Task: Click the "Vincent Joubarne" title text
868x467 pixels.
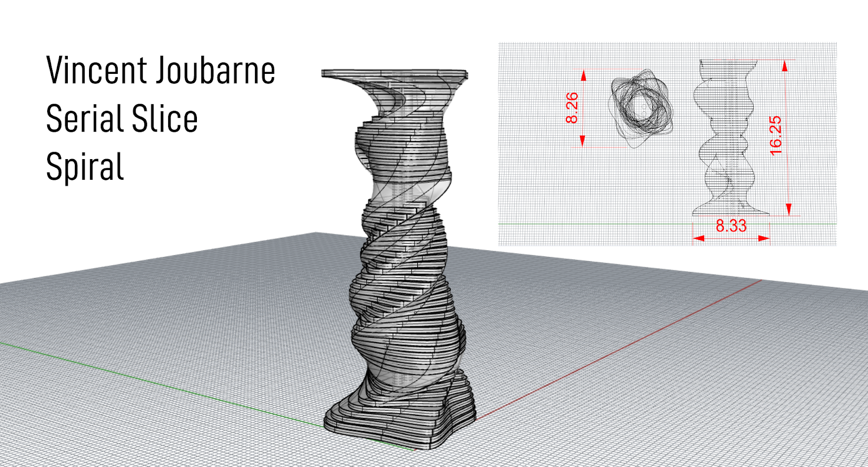Action: (x=161, y=71)
